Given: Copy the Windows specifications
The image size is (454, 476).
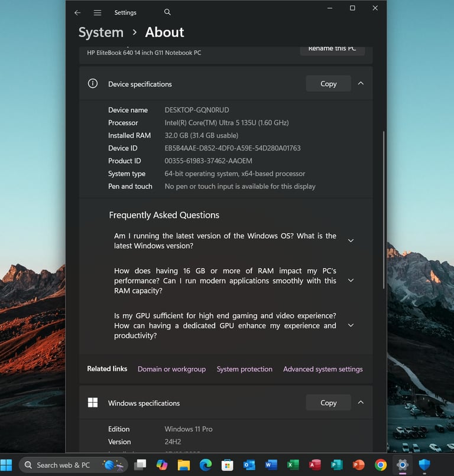Looking at the screenshot, I should 328,403.
